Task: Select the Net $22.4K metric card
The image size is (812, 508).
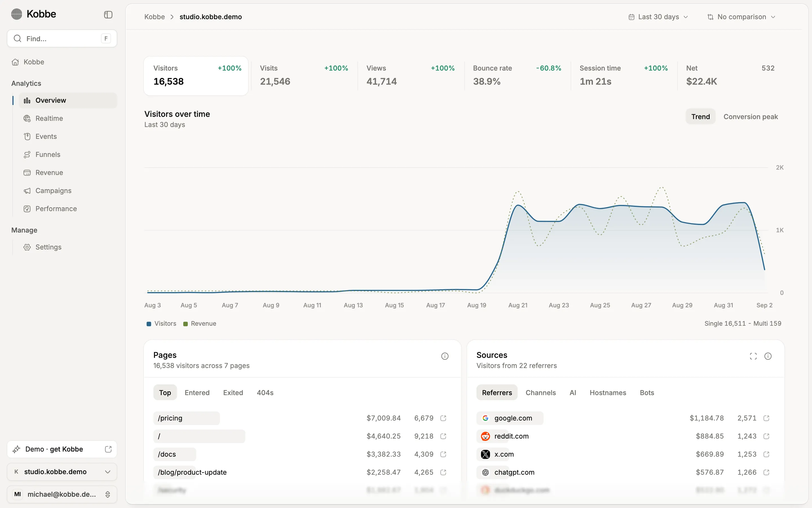Action: pyautogui.click(x=730, y=75)
